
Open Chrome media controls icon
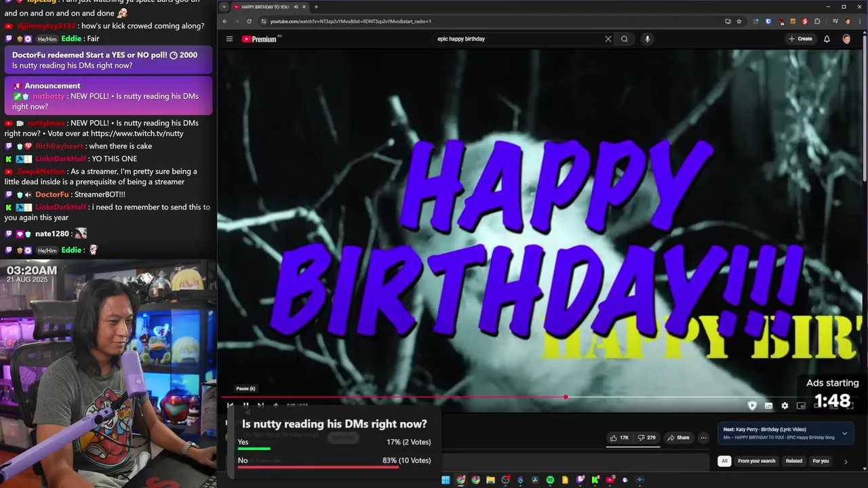coord(835,21)
